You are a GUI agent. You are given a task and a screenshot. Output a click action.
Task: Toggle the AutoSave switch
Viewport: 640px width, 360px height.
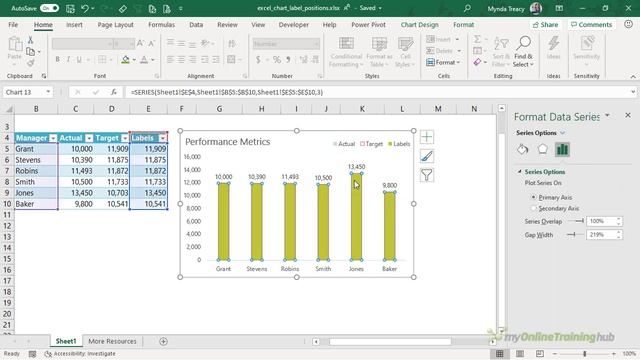pyautogui.click(x=49, y=8)
